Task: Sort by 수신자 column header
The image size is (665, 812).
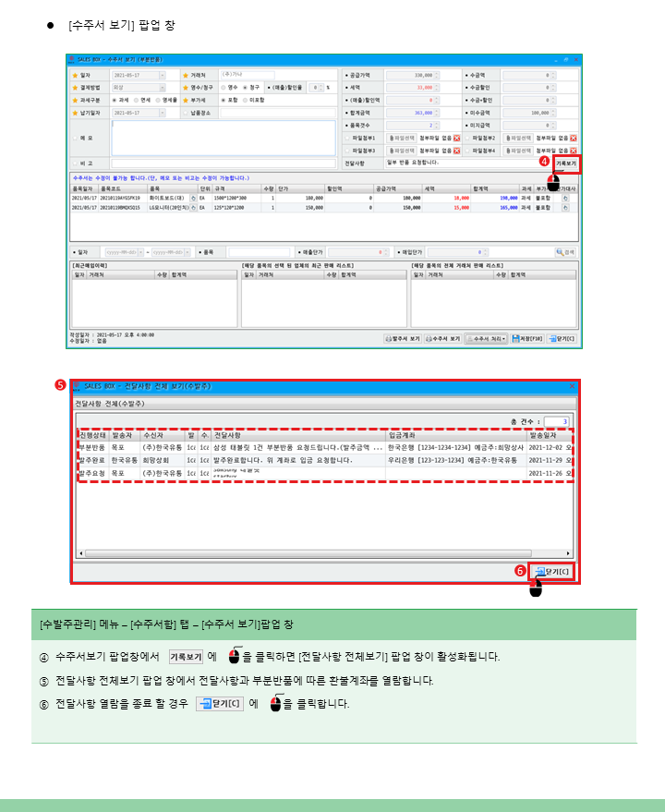Action: 163,435
